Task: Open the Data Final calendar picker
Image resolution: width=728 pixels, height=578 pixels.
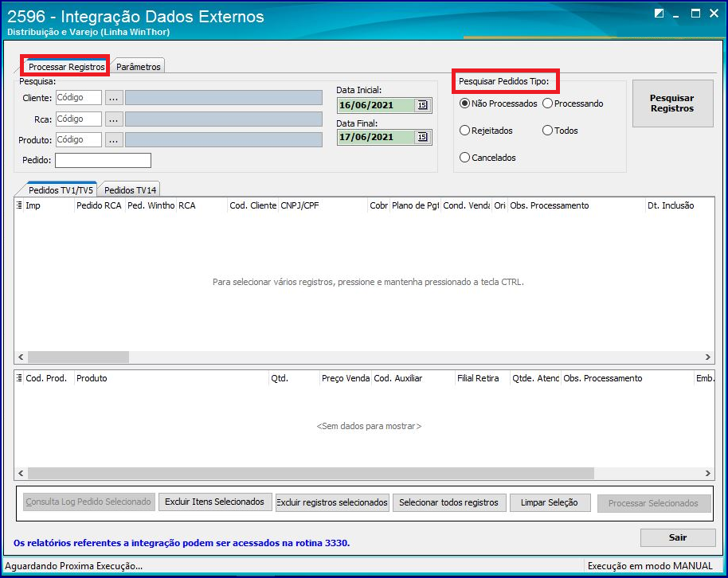Action: (422, 137)
